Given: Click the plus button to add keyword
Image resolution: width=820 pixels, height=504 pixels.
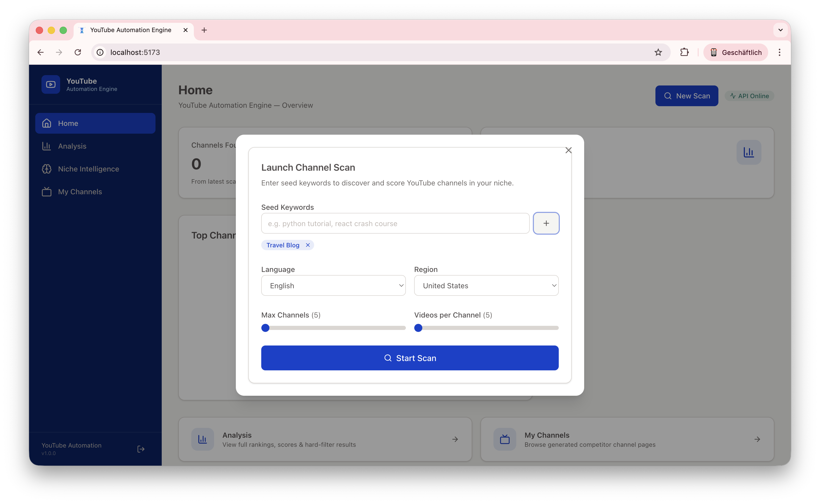Looking at the screenshot, I should pyautogui.click(x=546, y=223).
